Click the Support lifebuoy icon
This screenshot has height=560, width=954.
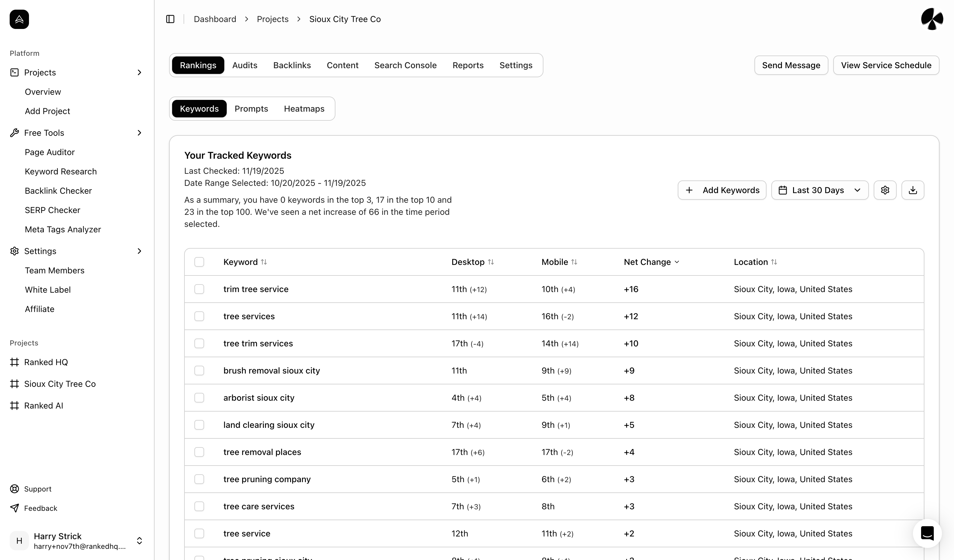point(14,489)
